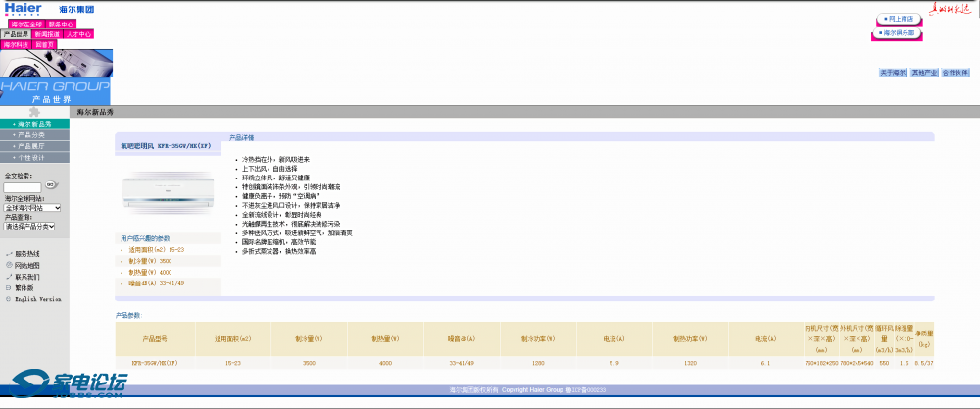Open the 关于海尔 link
Image resolution: width=980 pixels, height=409 pixels.
[x=893, y=73]
